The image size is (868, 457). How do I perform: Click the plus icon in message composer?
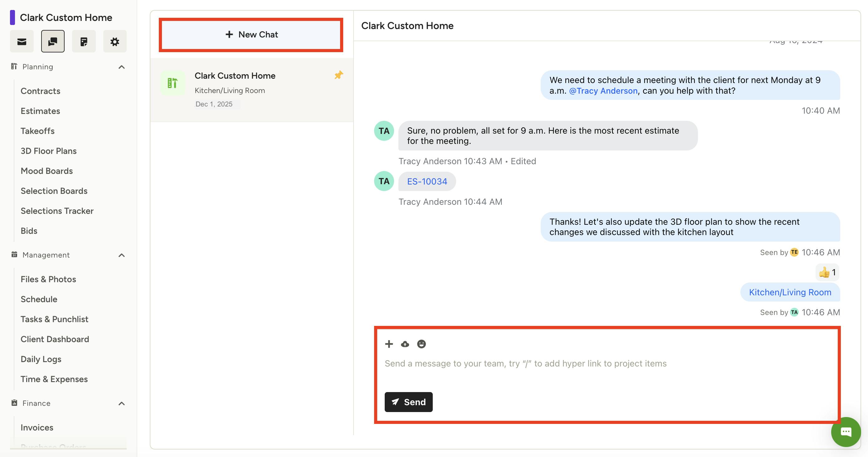point(389,344)
